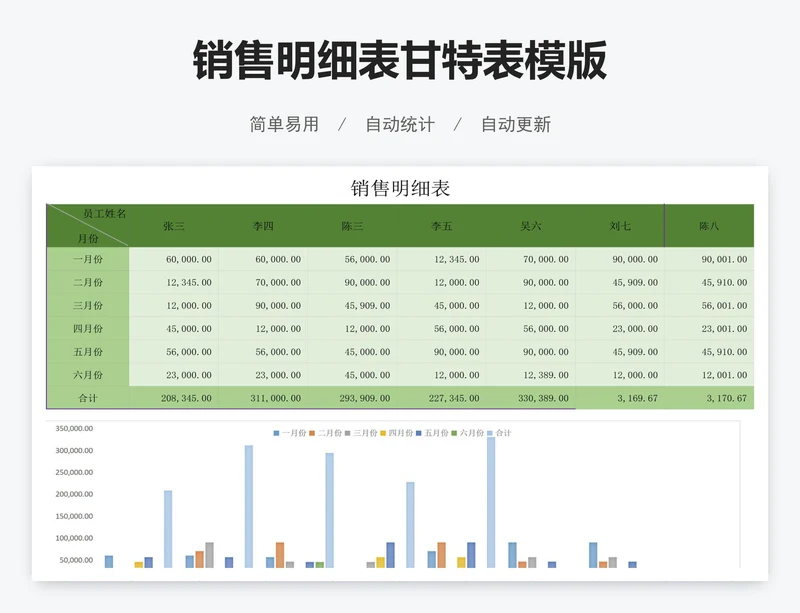Viewport: 800px width, 613px height.
Task: Click the tallest 合计 bar in the chart
Action: pyautogui.click(x=491, y=502)
